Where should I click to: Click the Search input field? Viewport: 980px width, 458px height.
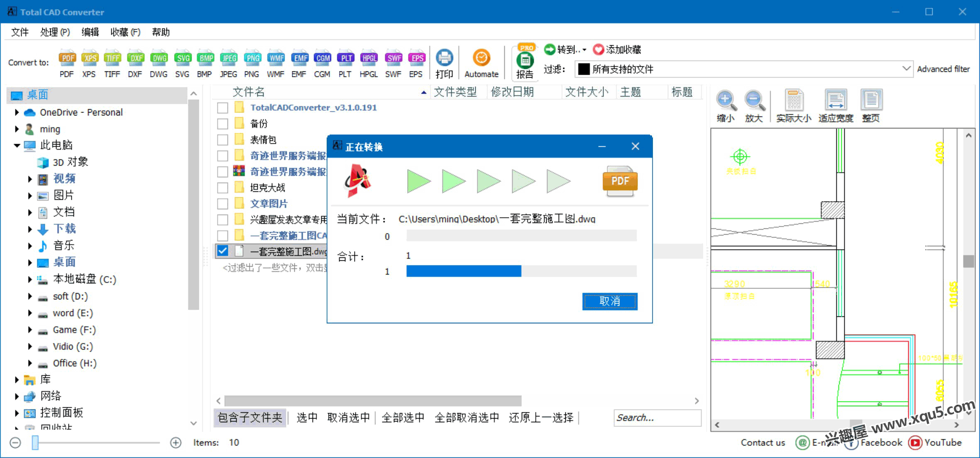tap(657, 418)
